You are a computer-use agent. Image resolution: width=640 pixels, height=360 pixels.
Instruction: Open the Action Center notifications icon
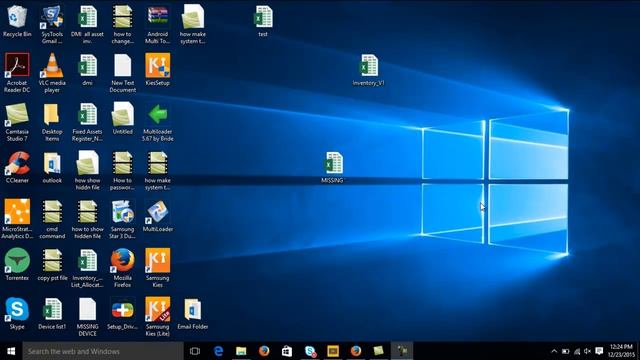pos(599,351)
